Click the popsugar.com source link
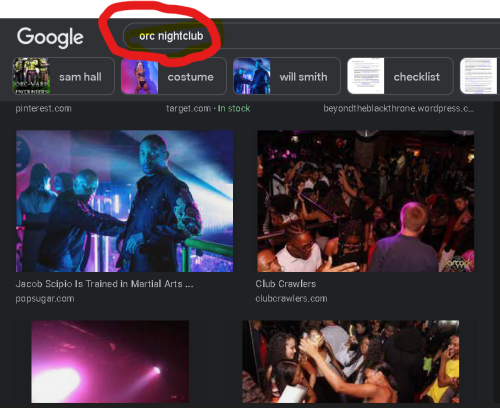The image size is (500, 408). (45, 299)
